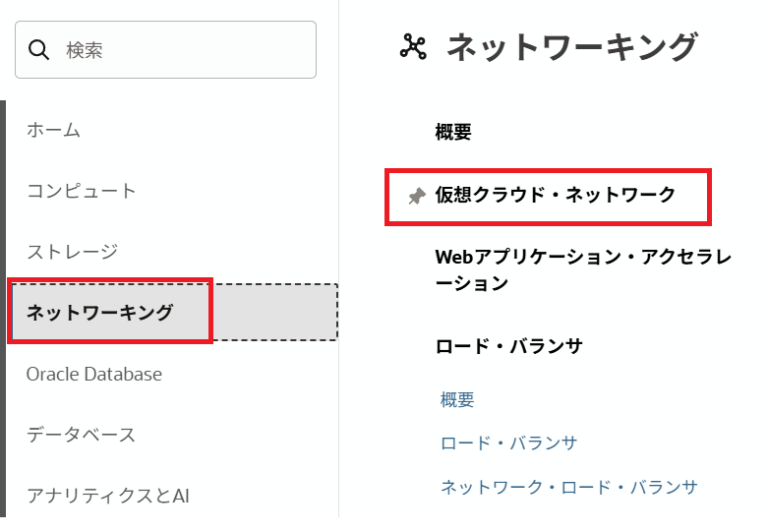The image size is (767, 532).
Task: Open the ホーム menu item
Action: [x=53, y=130]
